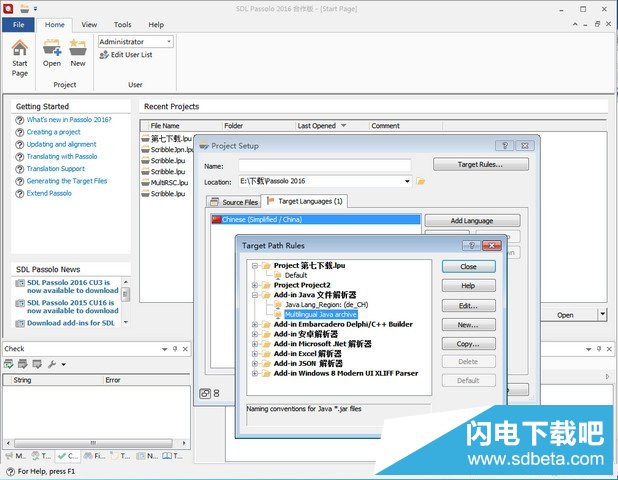Image resolution: width=618 pixels, height=480 pixels.
Task: Click Edit User List
Action: (126, 55)
